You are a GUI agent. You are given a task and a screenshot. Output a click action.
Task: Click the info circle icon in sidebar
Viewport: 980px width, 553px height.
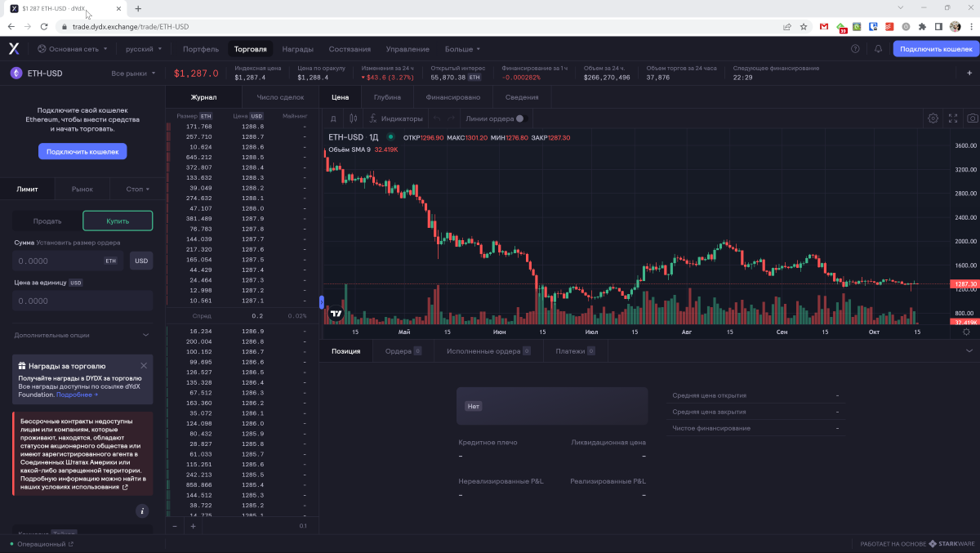[142, 511]
